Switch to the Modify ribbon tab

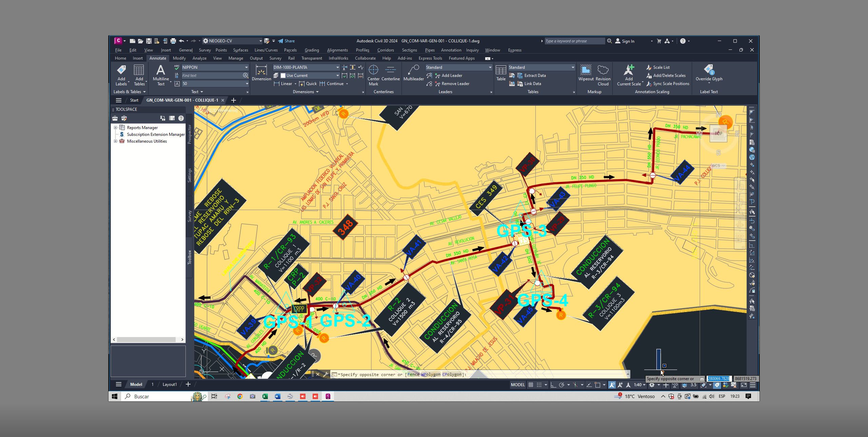(x=179, y=58)
